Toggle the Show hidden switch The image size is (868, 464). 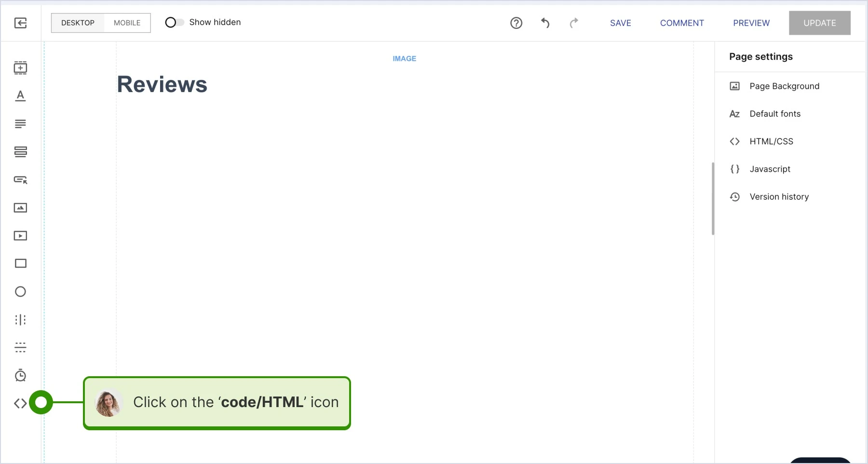[174, 22]
